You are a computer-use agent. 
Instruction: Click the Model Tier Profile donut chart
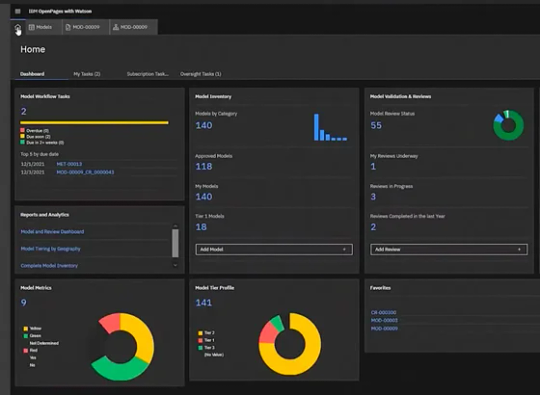(290, 344)
